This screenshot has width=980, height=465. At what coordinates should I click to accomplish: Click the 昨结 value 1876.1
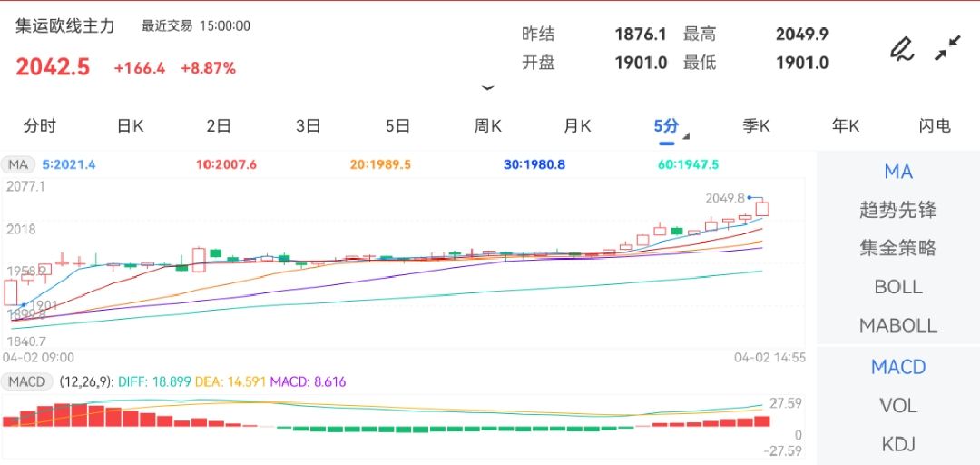[641, 34]
